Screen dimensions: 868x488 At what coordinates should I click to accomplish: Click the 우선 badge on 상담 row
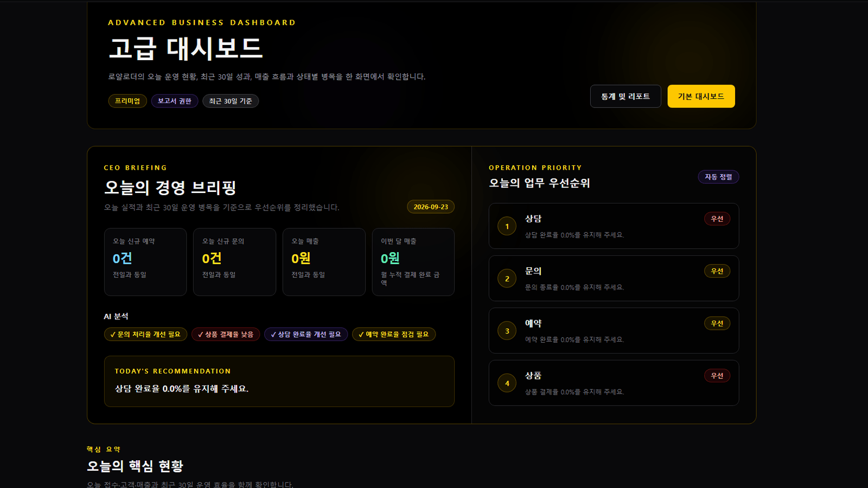click(717, 219)
